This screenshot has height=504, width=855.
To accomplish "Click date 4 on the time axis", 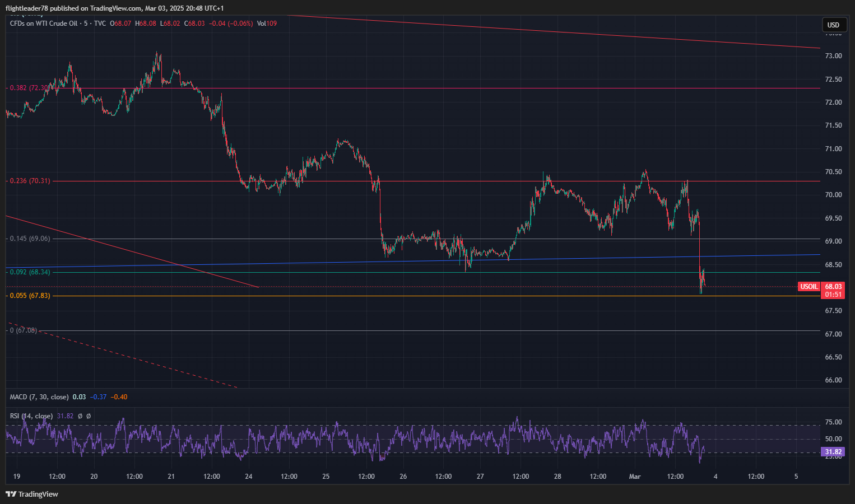I will click(715, 477).
